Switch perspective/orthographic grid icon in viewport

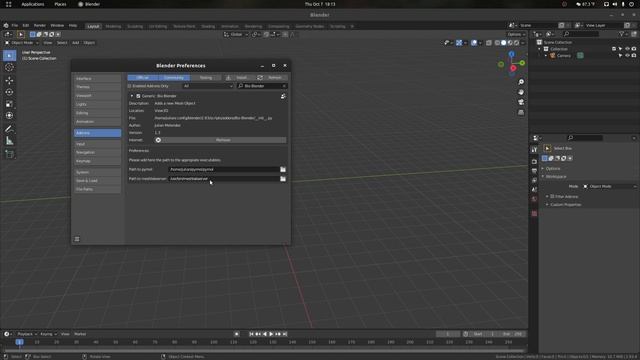[521, 112]
